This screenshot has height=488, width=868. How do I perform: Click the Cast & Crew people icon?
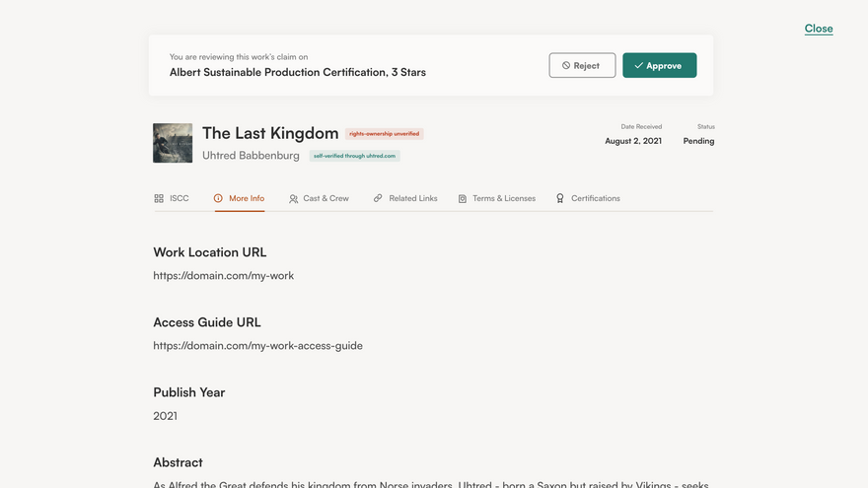tap(293, 198)
